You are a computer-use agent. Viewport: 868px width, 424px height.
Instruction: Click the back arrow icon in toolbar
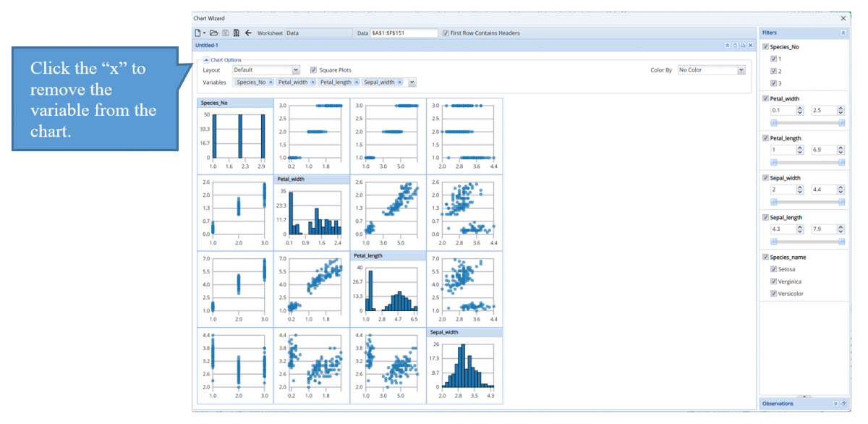coord(248,33)
